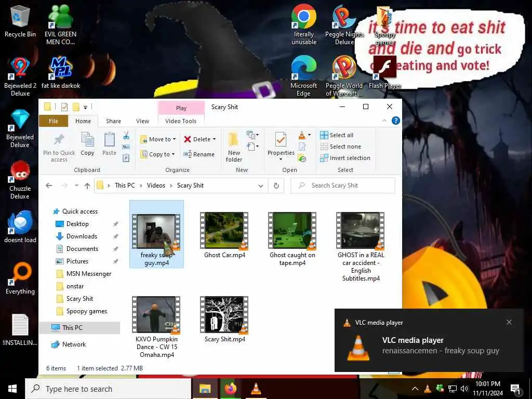Open fat like darkok desktop shortcut

[x=61, y=73]
